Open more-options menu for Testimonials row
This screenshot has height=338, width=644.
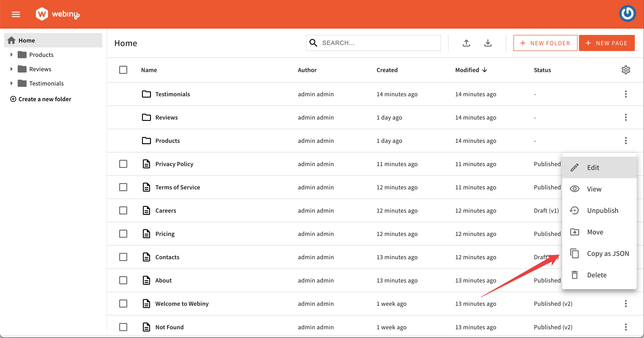point(625,94)
